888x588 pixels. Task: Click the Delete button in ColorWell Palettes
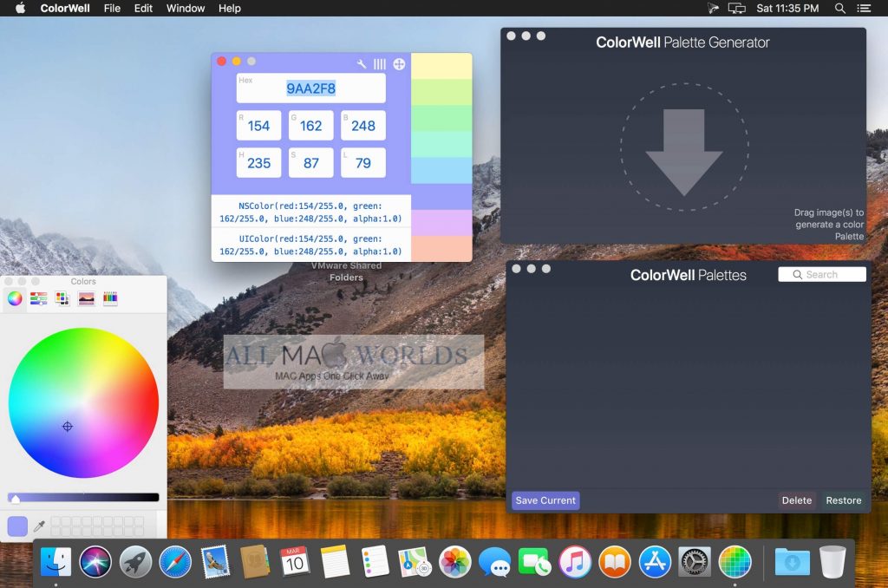[797, 500]
